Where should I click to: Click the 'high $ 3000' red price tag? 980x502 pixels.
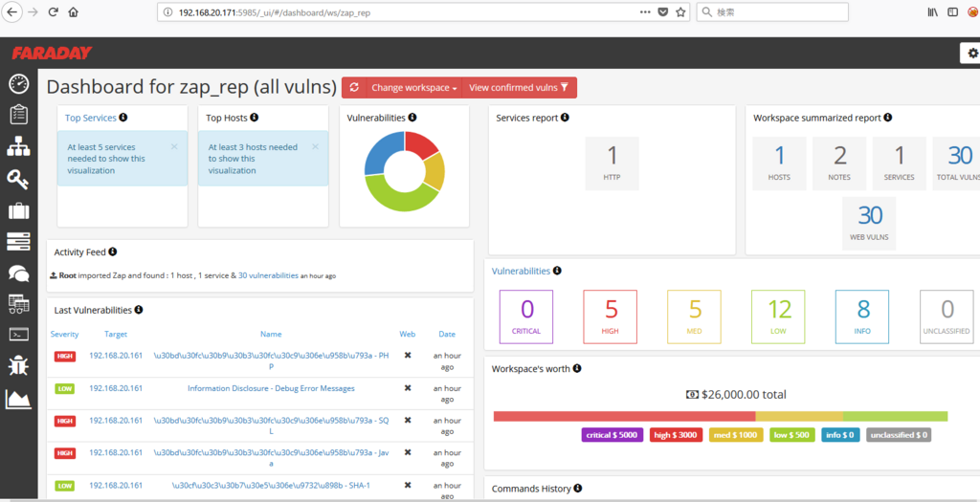(677, 434)
